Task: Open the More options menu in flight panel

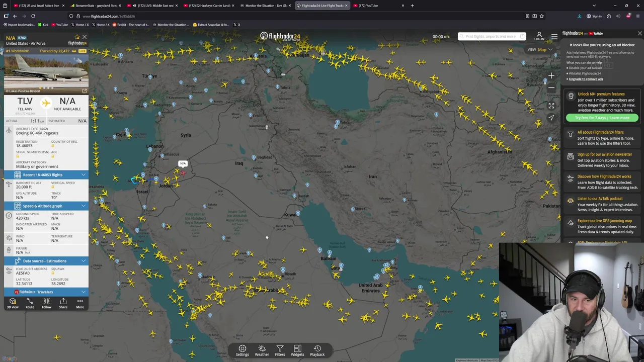Action: [x=80, y=303]
